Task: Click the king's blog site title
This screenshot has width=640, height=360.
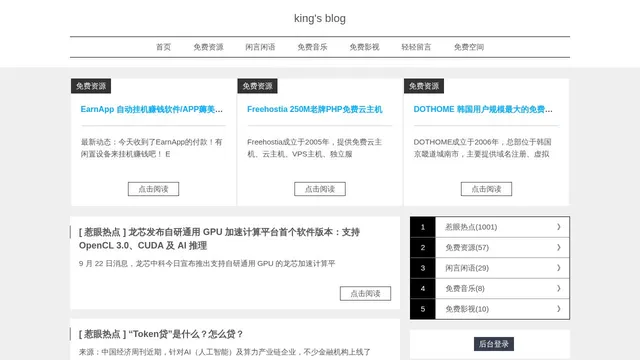Action: pos(320,18)
